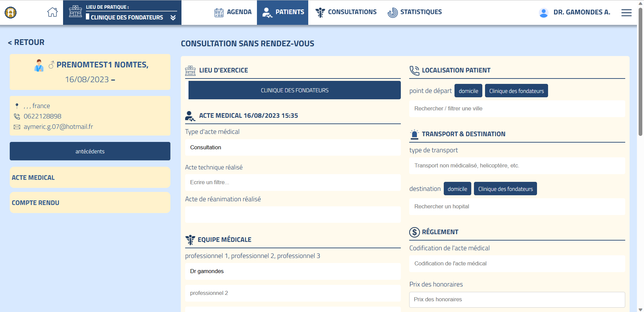This screenshot has height=312, width=644.
Task: Click the Equipe Médicale caduceus icon
Action: (x=190, y=240)
